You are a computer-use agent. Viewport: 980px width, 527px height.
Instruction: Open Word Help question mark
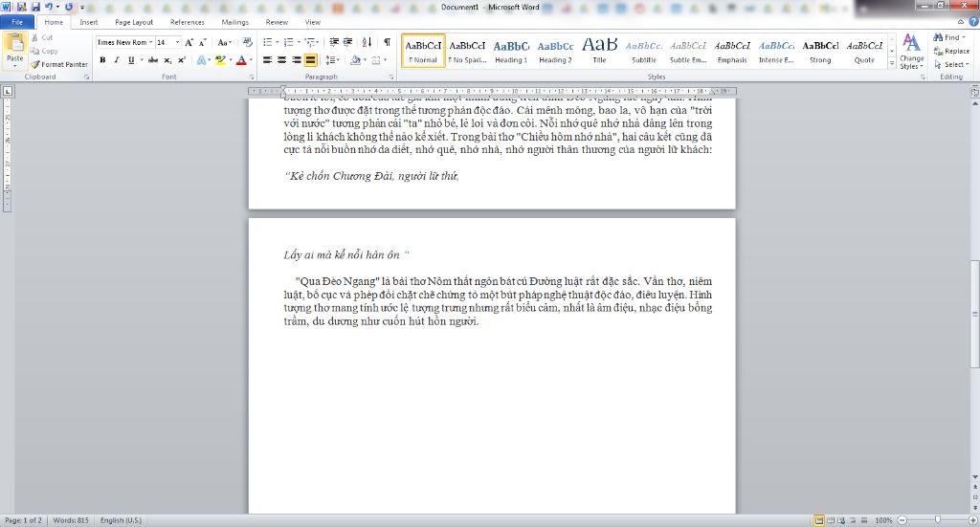973,22
